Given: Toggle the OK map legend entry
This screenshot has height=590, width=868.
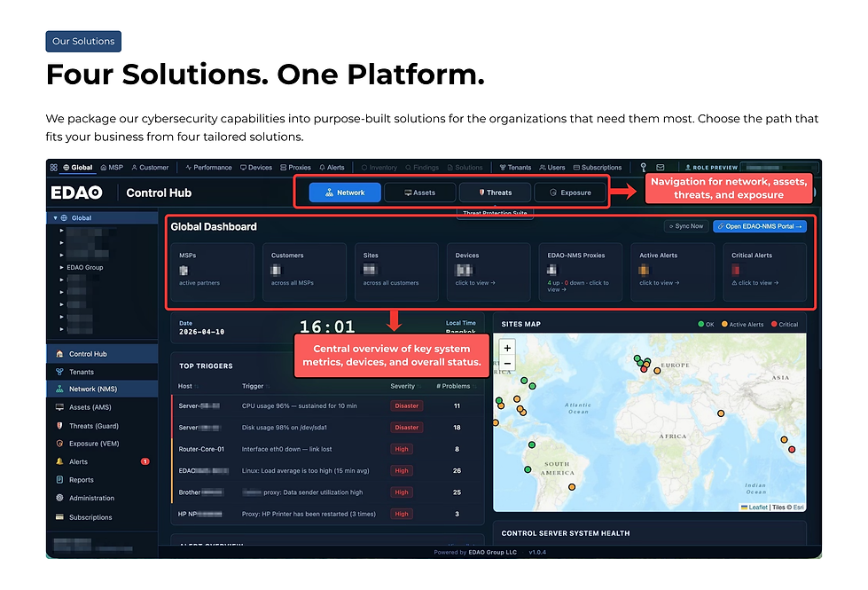Looking at the screenshot, I should point(706,324).
